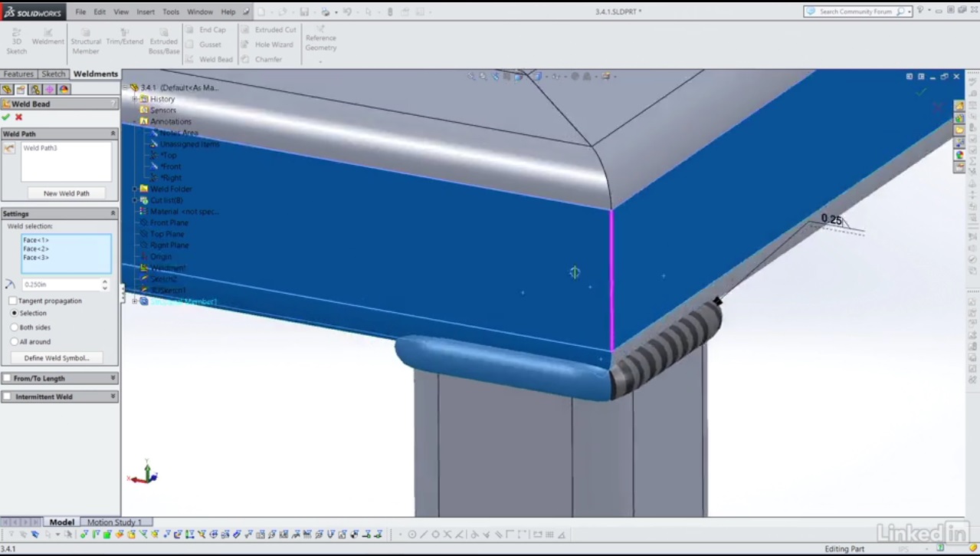Select the Gusset weldment tool
Image resolution: width=980 pixels, height=556 pixels.
211,44
